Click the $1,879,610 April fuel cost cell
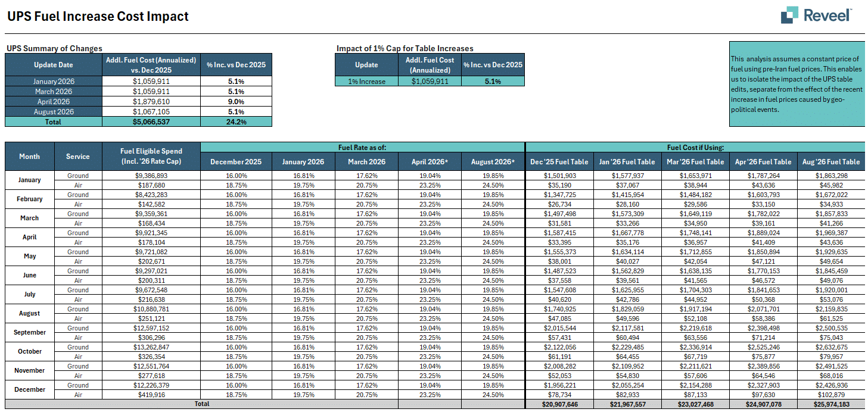 tap(151, 102)
